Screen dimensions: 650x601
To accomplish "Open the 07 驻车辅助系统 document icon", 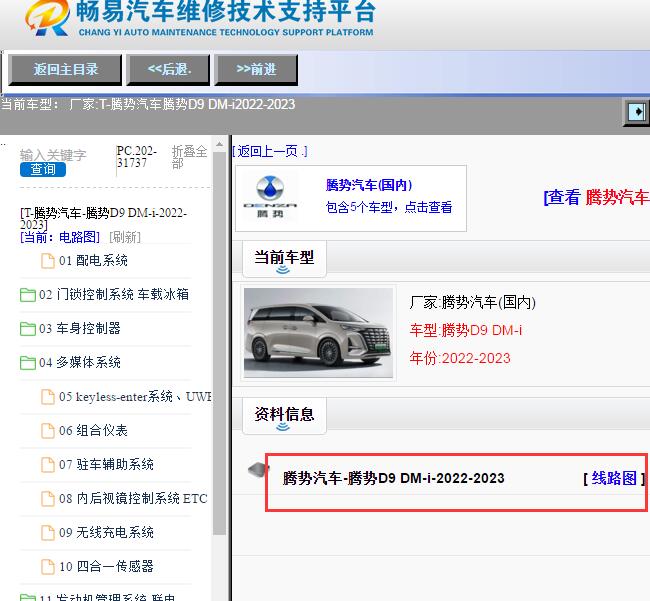I will (x=48, y=465).
